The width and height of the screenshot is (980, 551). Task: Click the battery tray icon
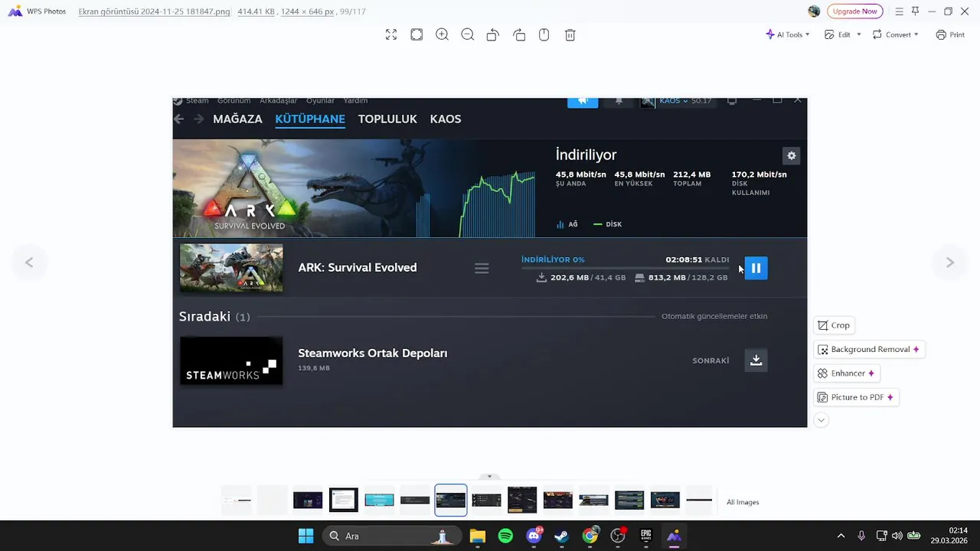[913, 536]
